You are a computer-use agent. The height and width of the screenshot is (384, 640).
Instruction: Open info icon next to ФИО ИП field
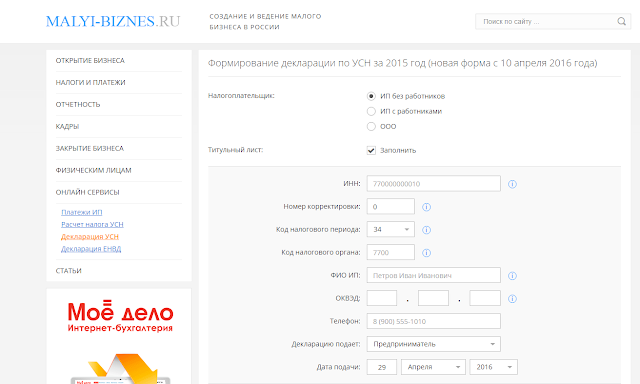click(512, 276)
